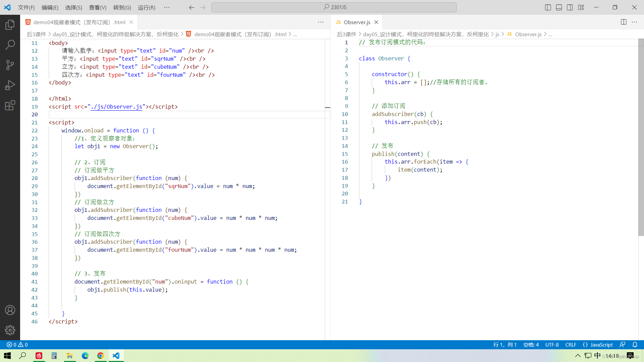Open Run and Debug view
This screenshot has height=362, width=644.
click(x=10, y=85)
